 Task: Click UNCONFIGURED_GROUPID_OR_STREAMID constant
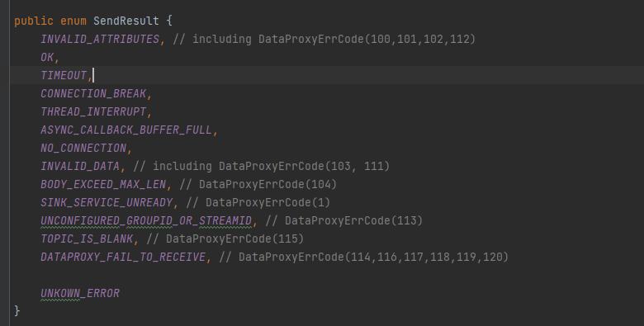(x=146, y=220)
